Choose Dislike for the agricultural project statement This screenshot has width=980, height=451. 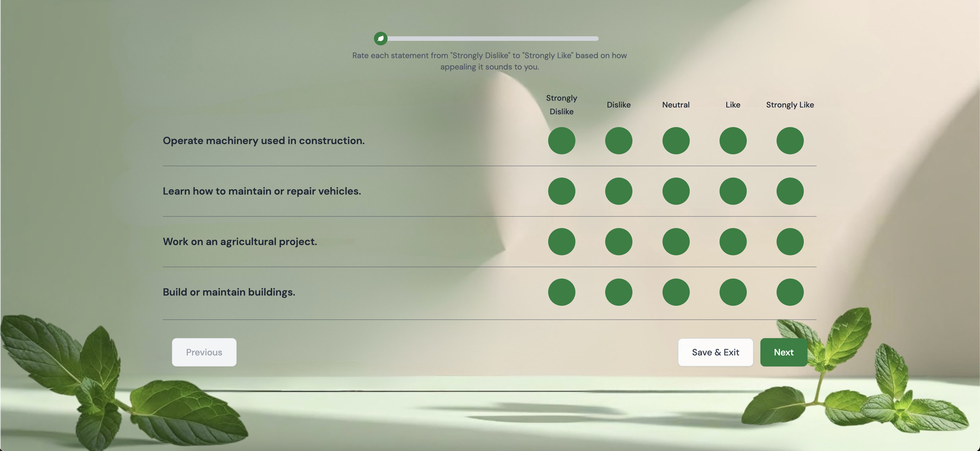619,241
